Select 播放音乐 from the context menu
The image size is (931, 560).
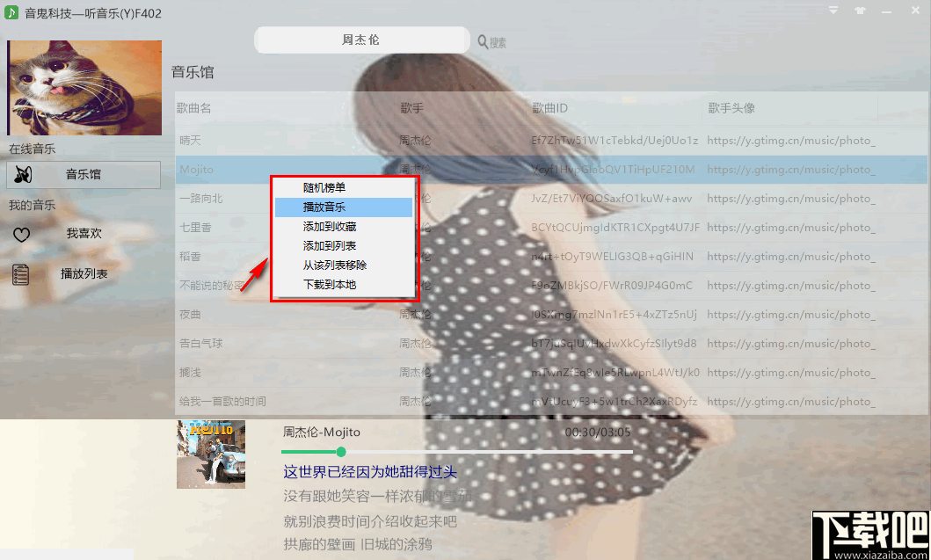[x=324, y=206]
